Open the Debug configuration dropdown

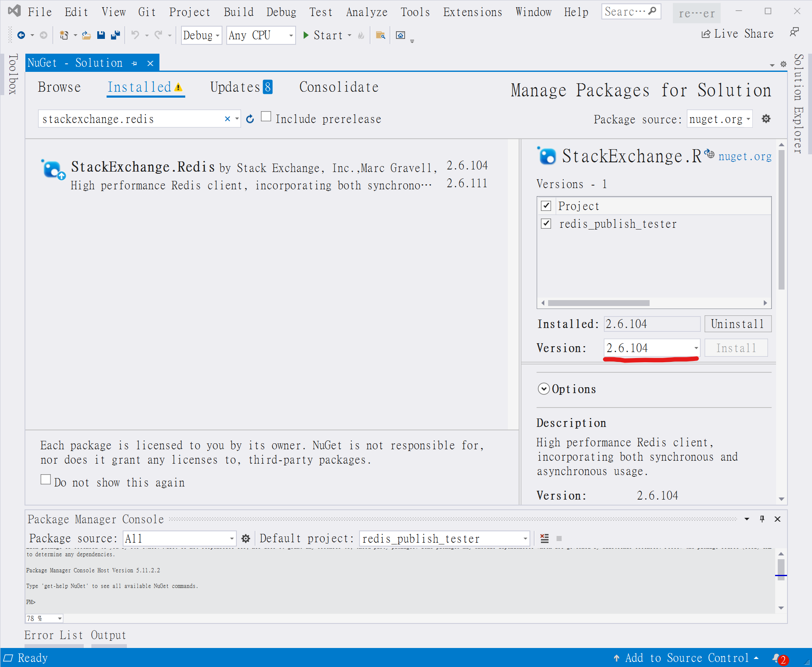[201, 36]
